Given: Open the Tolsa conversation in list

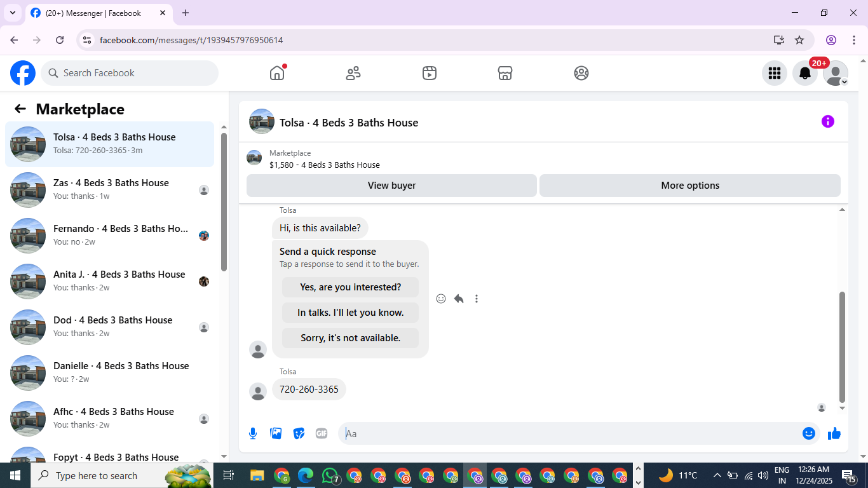Looking at the screenshot, I should point(109,144).
